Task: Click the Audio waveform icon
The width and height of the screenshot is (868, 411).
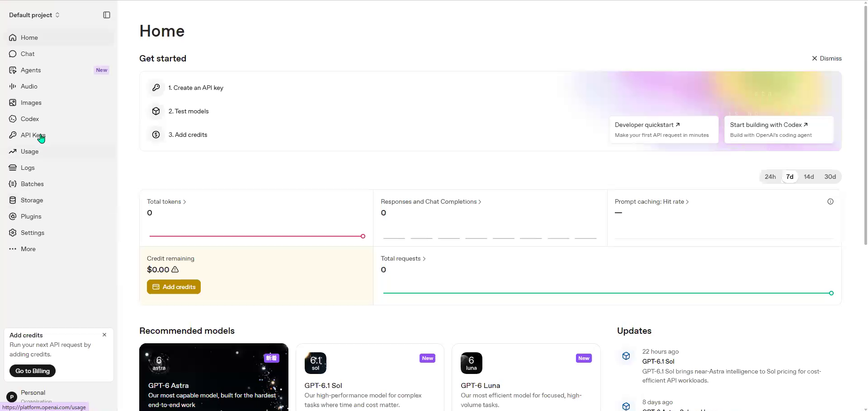Action: [13, 86]
